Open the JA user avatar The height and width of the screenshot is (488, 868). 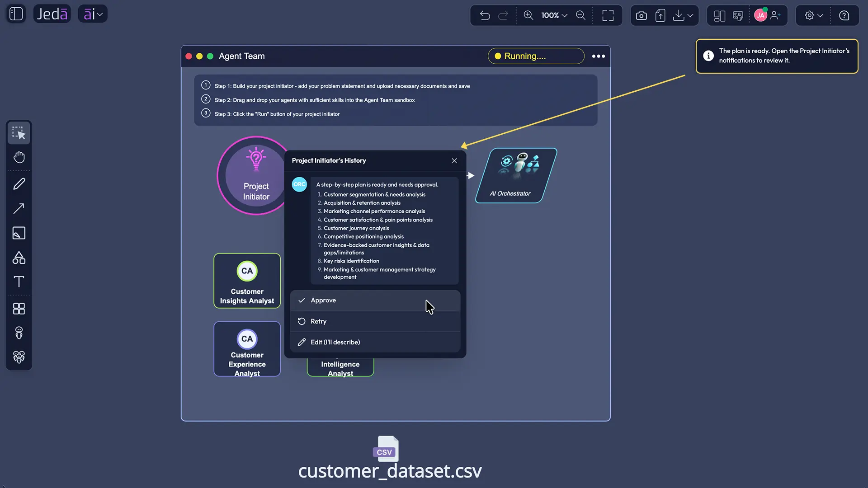click(x=760, y=15)
